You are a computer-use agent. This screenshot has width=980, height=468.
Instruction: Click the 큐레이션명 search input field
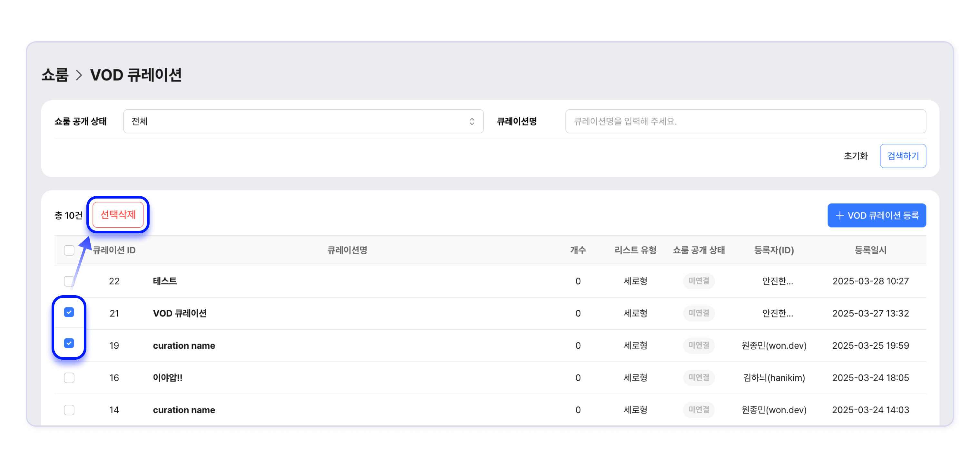(x=745, y=122)
